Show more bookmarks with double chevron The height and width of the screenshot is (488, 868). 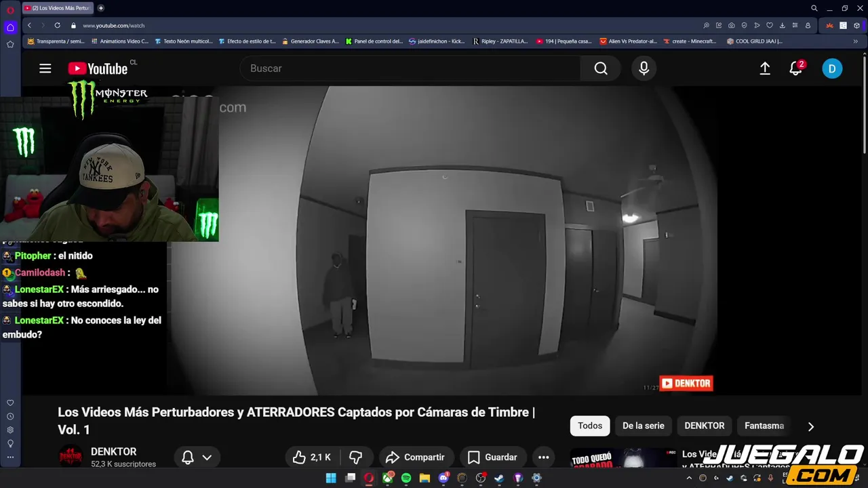click(855, 41)
